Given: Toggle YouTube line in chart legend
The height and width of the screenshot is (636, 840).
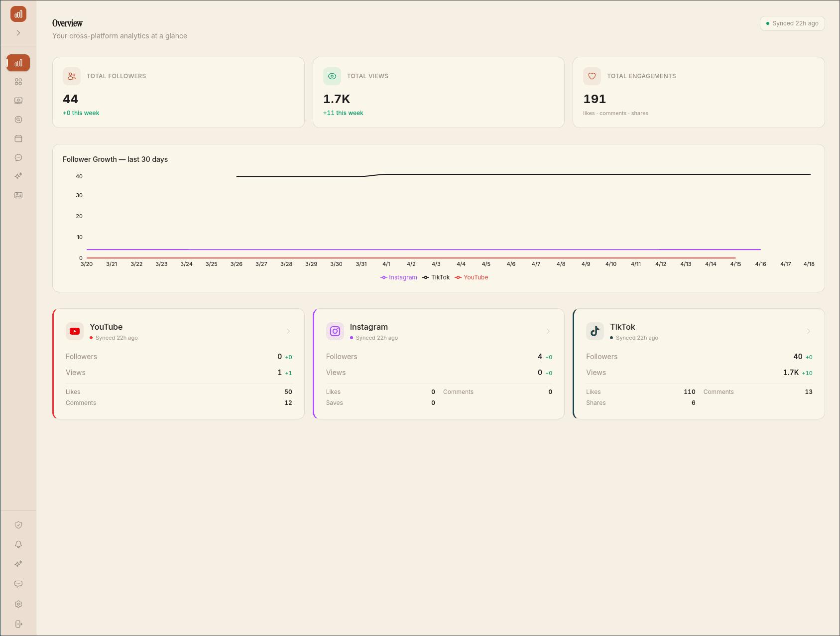Looking at the screenshot, I should (x=471, y=277).
